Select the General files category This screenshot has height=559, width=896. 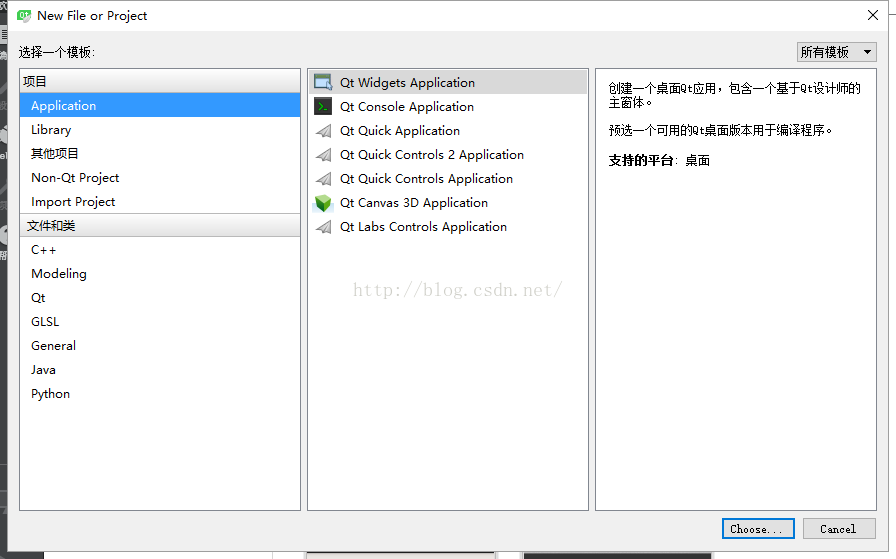click(160, 346)
